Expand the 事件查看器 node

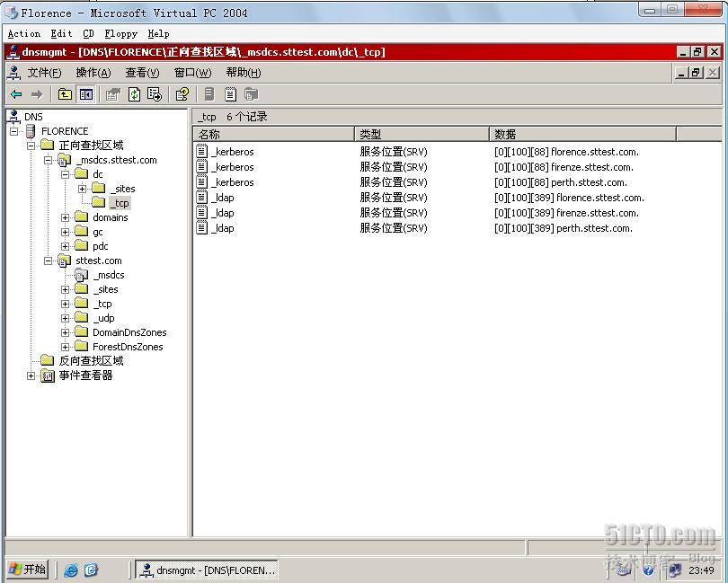click(x=31, y=375)
